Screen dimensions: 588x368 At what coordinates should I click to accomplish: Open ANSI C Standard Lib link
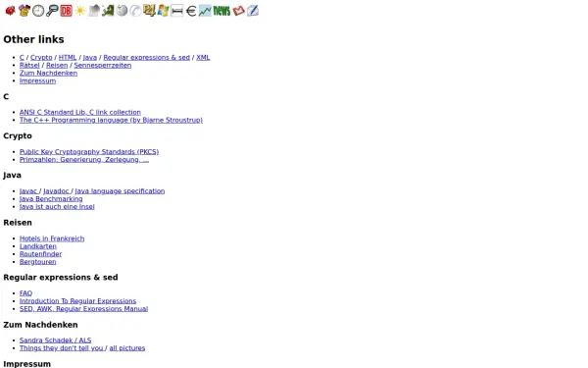point(80,112)
